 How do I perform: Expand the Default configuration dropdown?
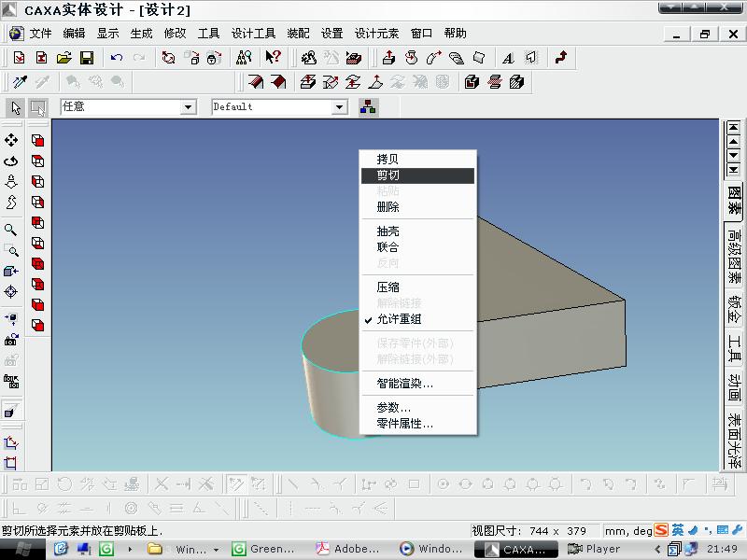tap(339, 107)
